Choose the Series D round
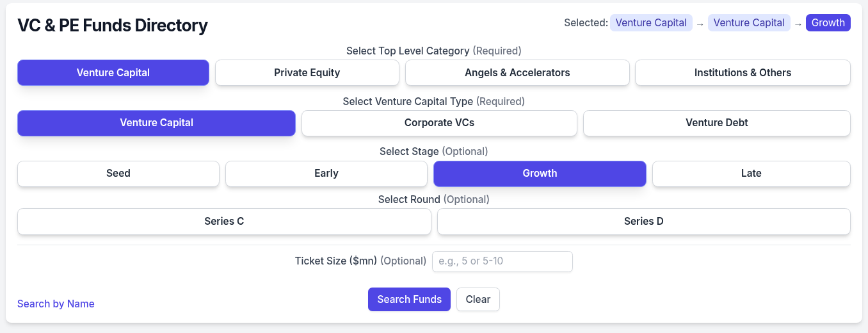 [643, 222]
